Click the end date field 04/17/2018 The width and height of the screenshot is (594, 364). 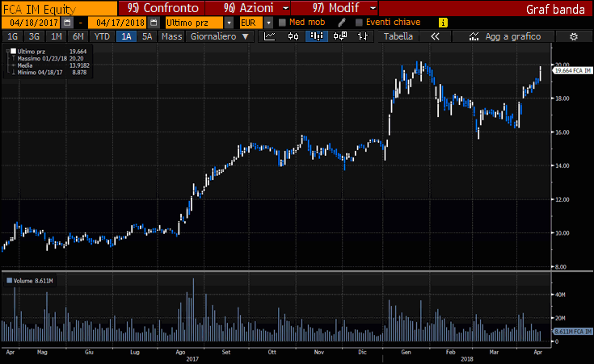point(118,23)
